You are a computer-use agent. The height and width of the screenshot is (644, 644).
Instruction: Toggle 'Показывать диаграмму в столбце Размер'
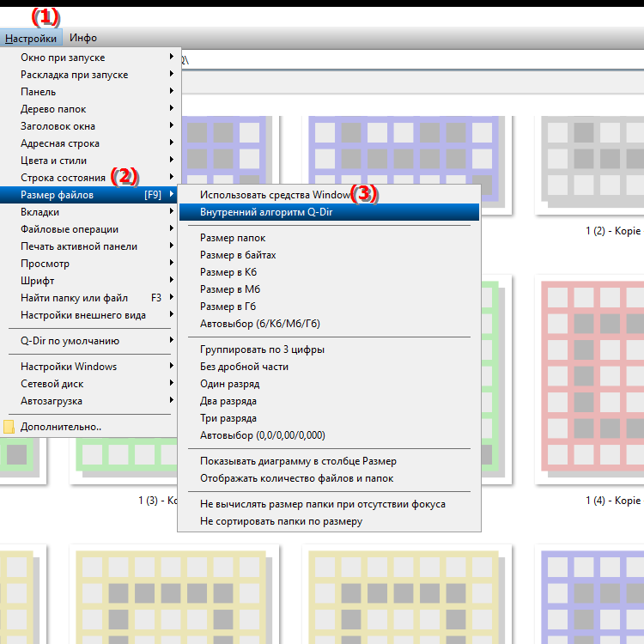tap(298, 461)
